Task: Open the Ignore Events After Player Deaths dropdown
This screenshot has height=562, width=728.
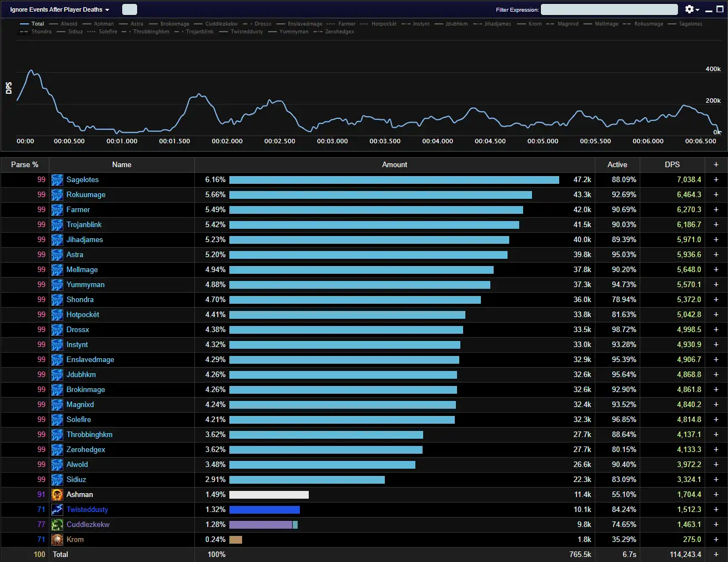Action: (x=59, y=9)
